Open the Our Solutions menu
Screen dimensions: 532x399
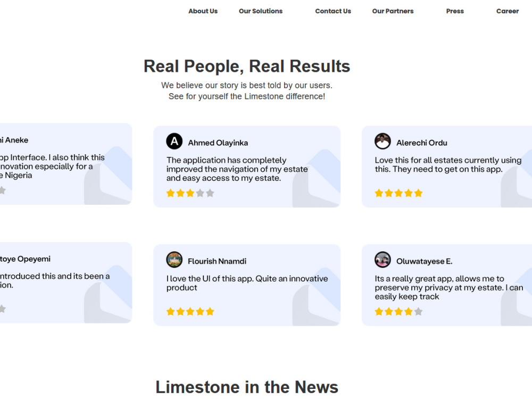click(x=261, y=11)
